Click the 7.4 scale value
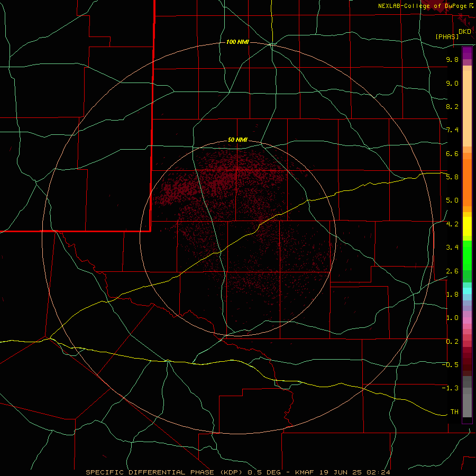 click(x=452, y=130)
